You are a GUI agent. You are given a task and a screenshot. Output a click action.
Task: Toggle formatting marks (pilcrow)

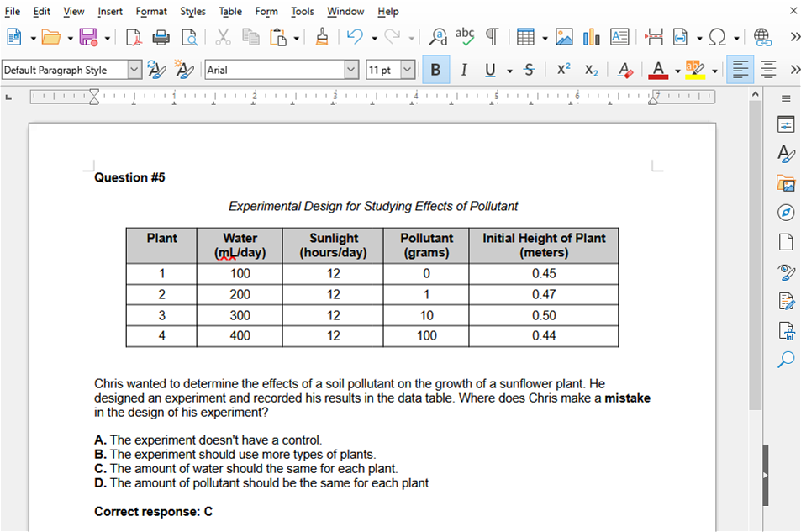click(492, 37)
